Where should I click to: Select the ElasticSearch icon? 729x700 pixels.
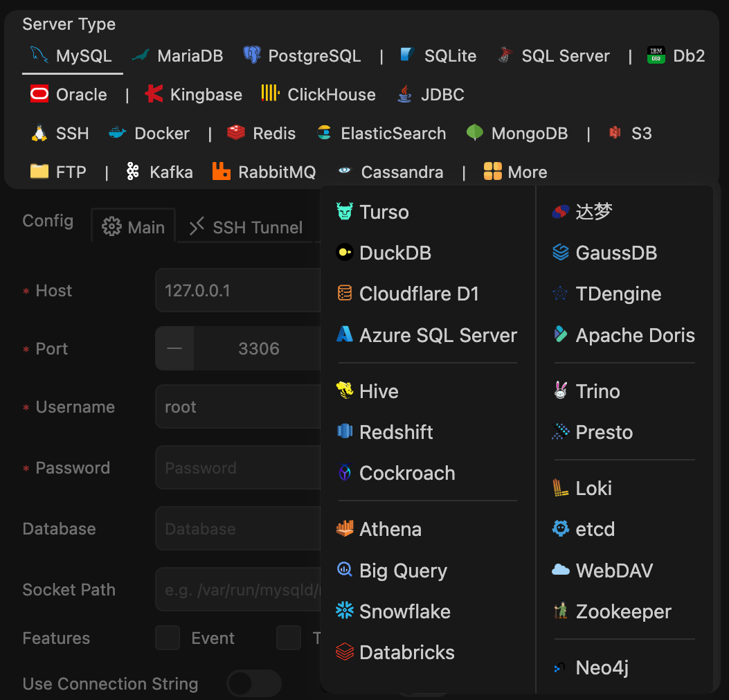[x=324, y=132]
